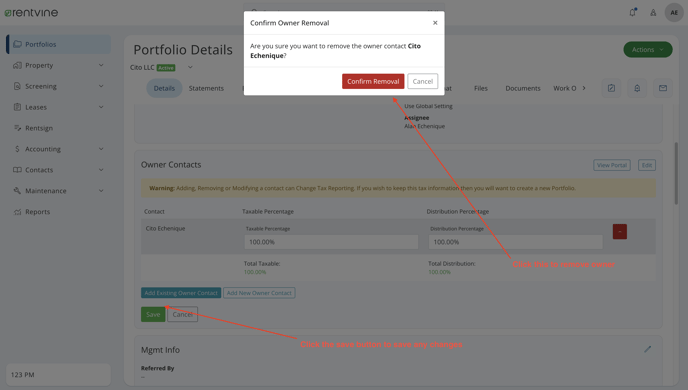Viewport: 688px width, 390px height.
Task: Click Add New Owner Contact button
Action: pyautogui.click(x=259, y=293)
